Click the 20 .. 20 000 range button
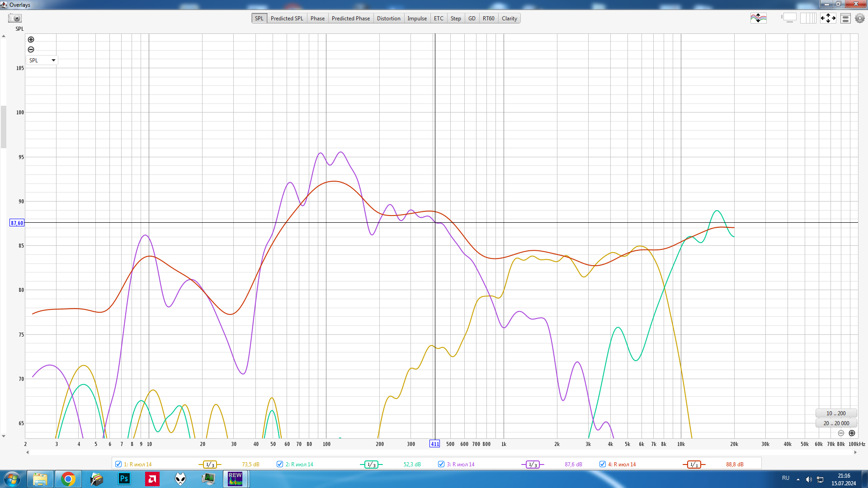The width and height of the screenshot is (868, 488). pos(836,423)
